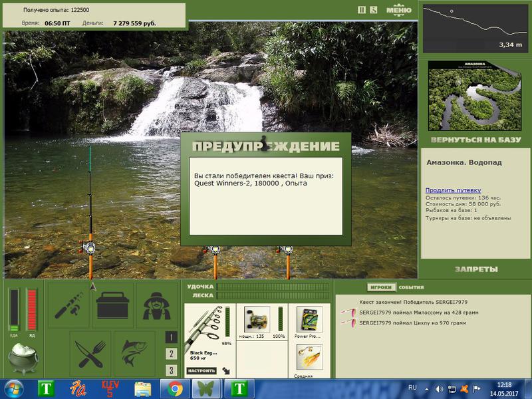Viewport: 532px width, 399px height.
Task: Open the fisherman profile icon
Action: 156,305
